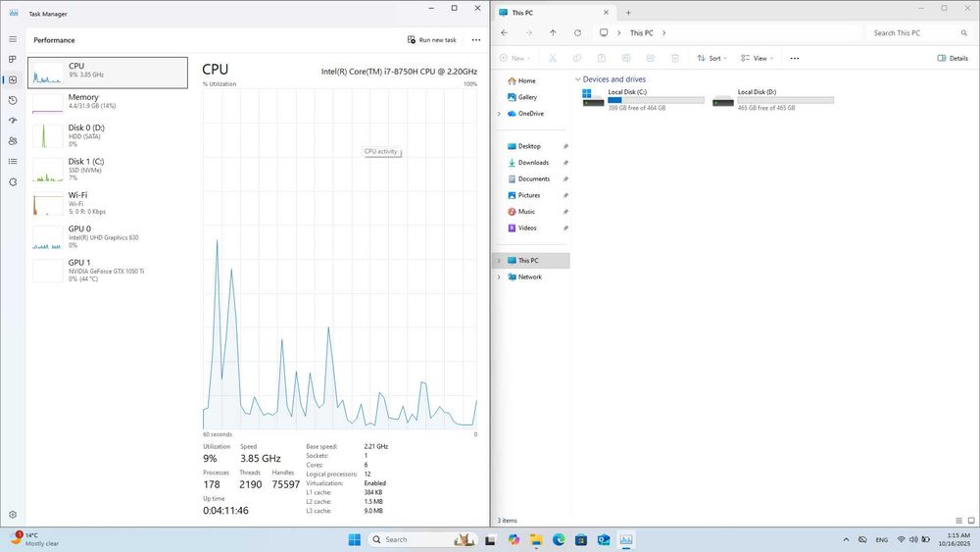Select CPU performance item
The width and height of the screenshot is (980, 552).
coord(108,73)
